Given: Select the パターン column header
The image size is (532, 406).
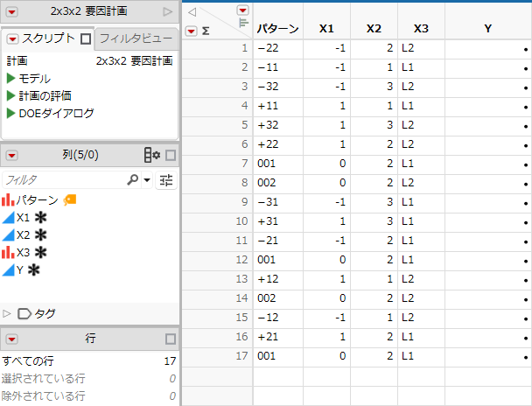Looking at the screenshot, I should pos(278,29).
